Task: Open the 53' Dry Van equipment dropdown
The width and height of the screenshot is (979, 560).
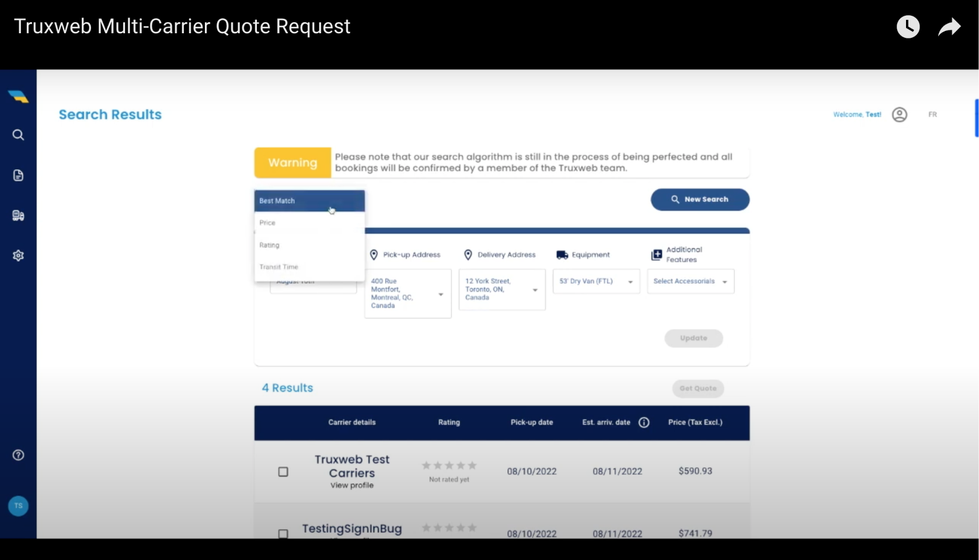Action: click(x=596, y=281)
